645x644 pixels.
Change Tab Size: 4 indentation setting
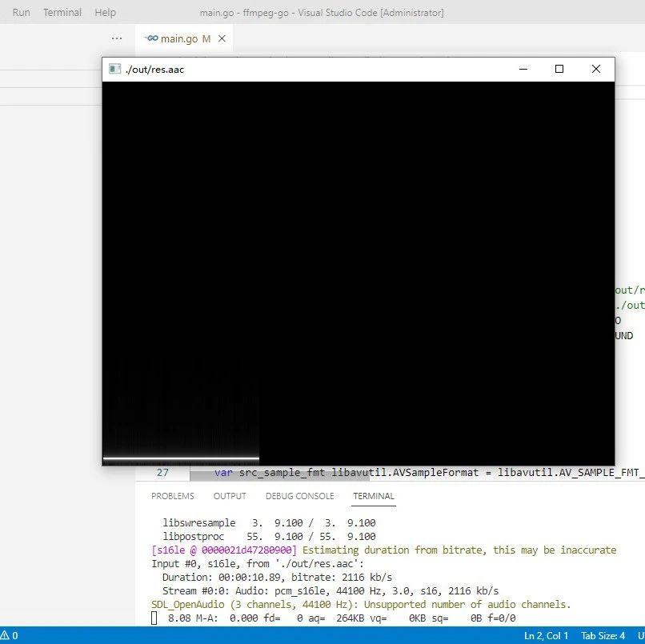tap(603, 635)
